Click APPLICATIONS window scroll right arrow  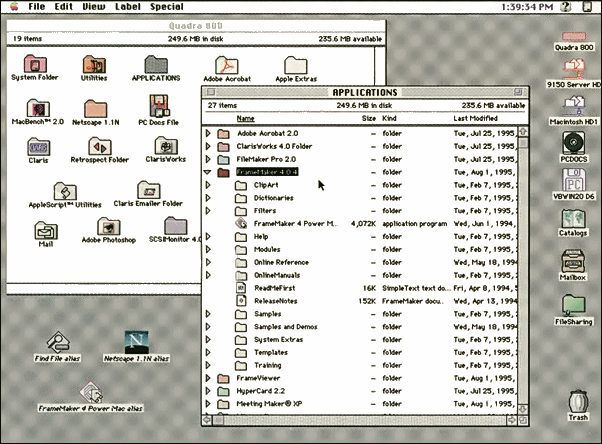tap(512, 420)
